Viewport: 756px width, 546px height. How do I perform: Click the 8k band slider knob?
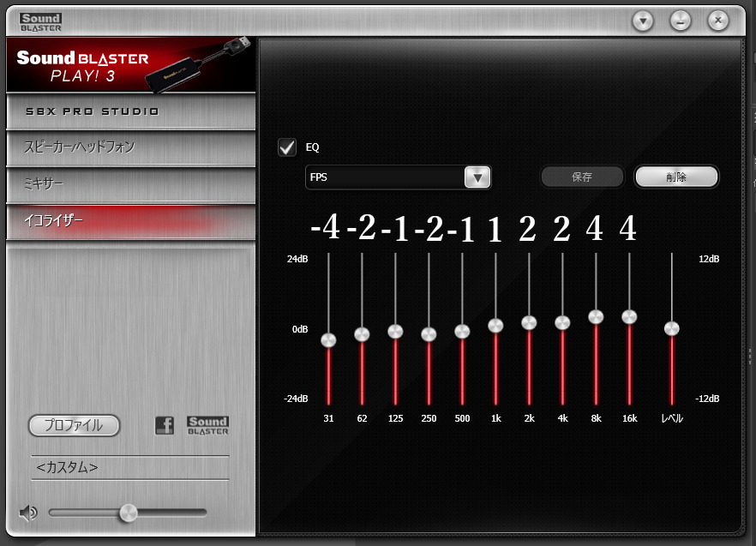596,317
